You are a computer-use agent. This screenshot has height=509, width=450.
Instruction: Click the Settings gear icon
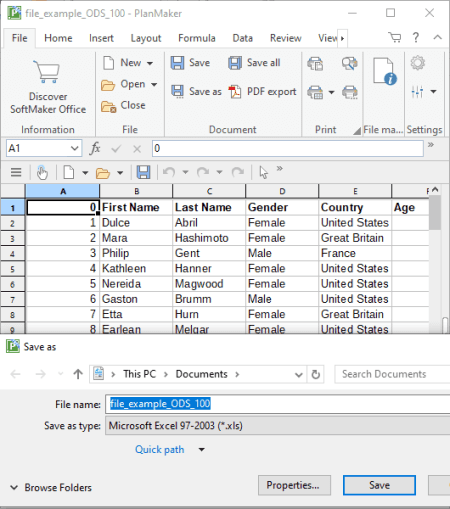point(417,63)
